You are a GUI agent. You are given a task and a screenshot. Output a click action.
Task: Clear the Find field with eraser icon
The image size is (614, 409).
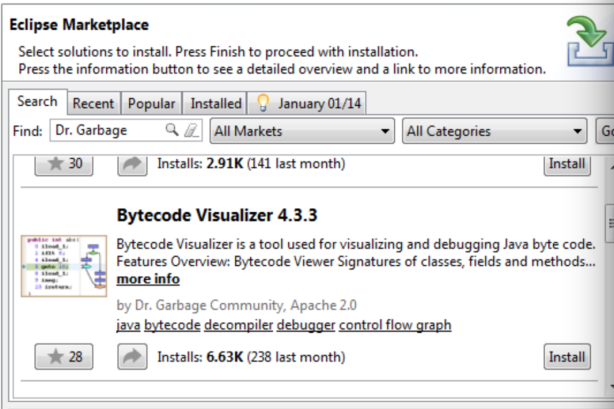click(192, 130)
